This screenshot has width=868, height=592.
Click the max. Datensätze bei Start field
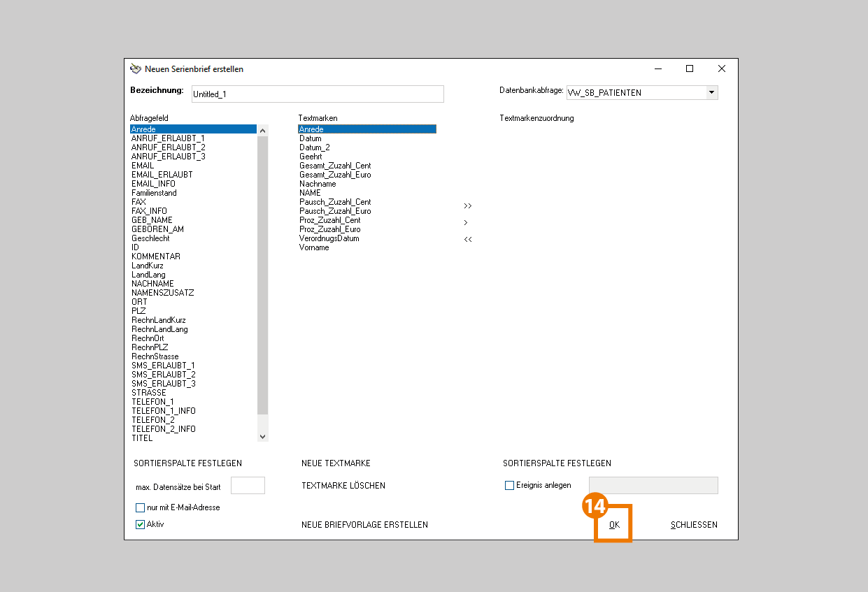click(x=248, y=486)
